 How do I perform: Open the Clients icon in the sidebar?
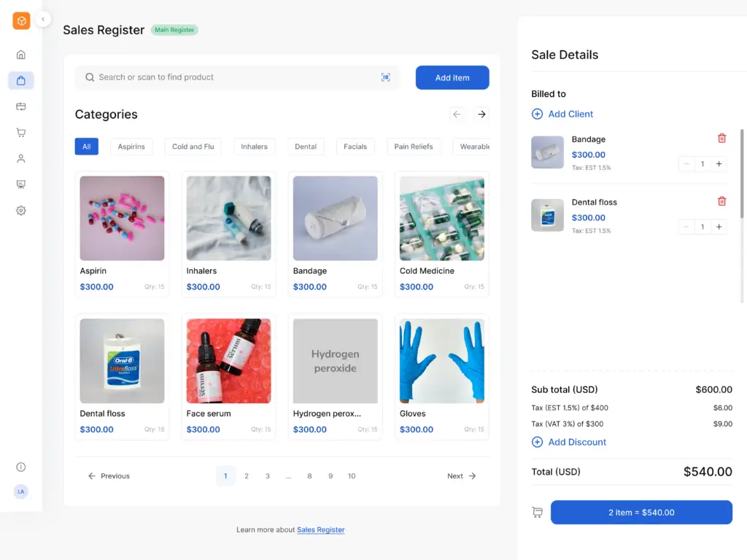(21, 158)
